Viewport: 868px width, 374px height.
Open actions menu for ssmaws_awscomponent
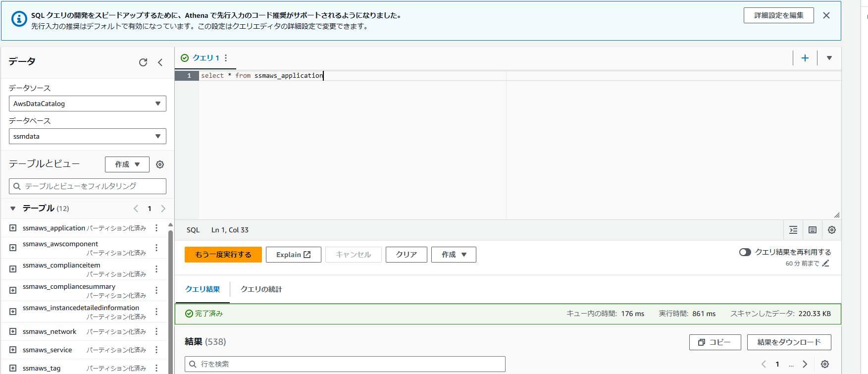click(156, 248)
